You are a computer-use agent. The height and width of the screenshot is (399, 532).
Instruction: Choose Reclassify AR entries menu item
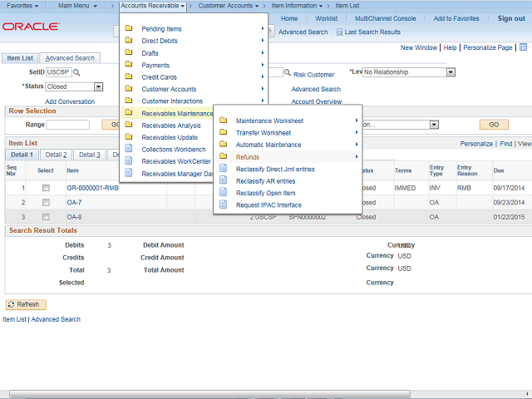(x=265, y=181)
